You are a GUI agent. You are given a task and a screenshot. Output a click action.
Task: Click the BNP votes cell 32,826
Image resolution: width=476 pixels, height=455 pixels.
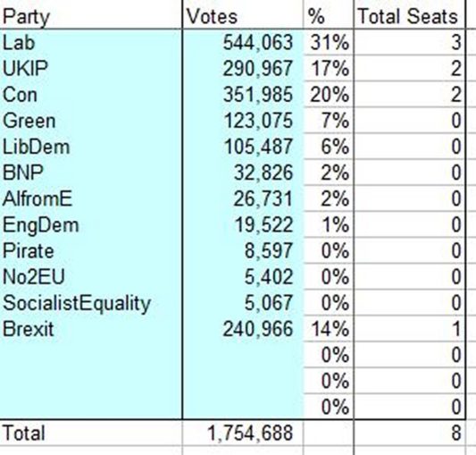click(243, 173)
